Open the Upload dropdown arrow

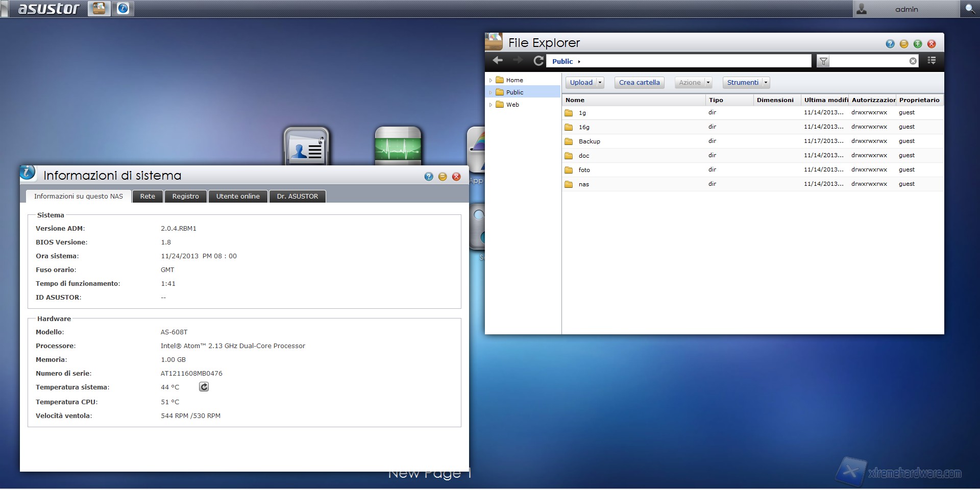coord(600,83)
